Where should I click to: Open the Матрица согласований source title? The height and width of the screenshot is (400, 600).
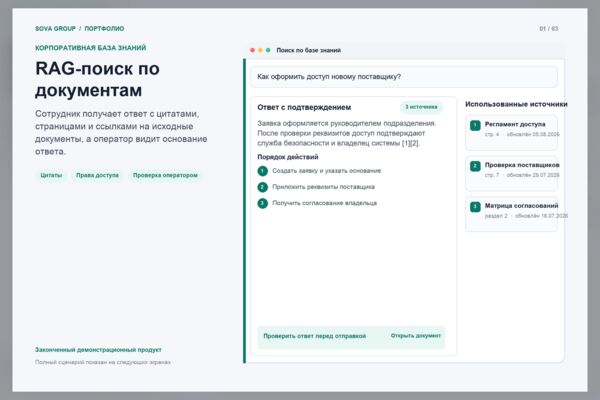[522, 206]
